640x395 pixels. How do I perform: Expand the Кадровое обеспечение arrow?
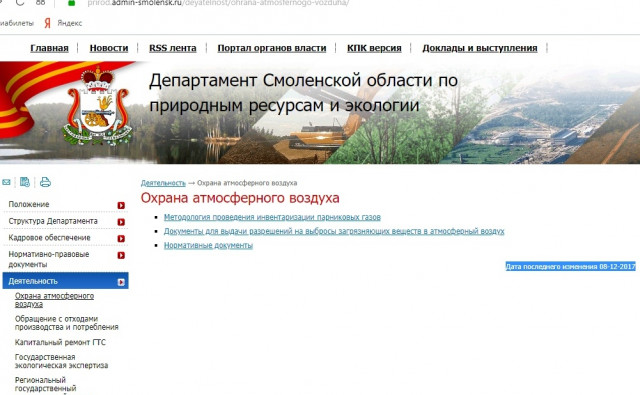click(121, 238)
